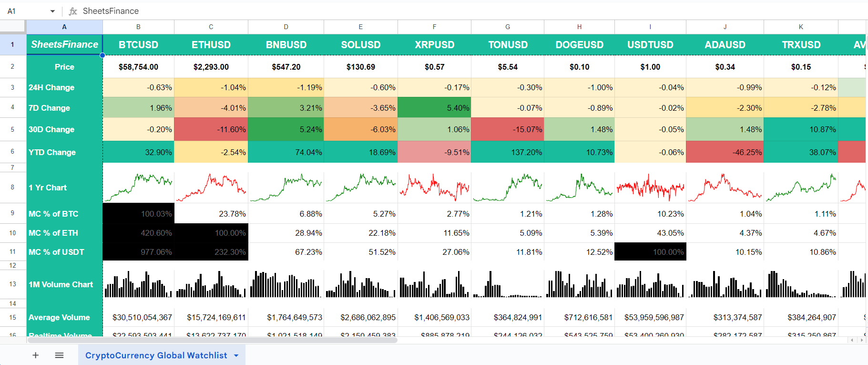Screen dimensions: 868x365
Task: Switch to CryptoCurrency Global Watchlist sheet tab
Action: 156,355
